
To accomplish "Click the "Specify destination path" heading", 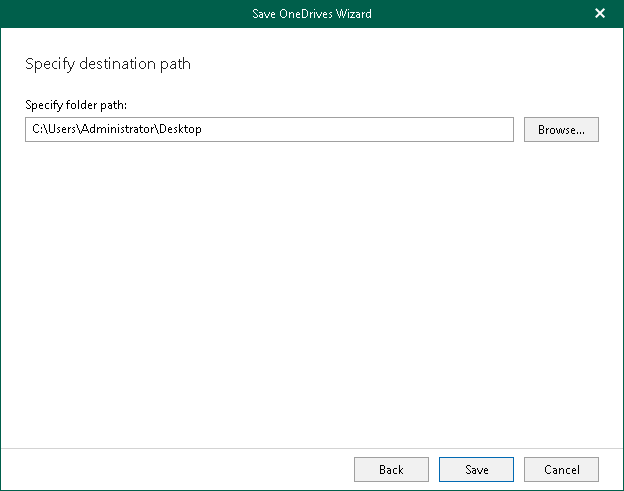I will [107, 64].
